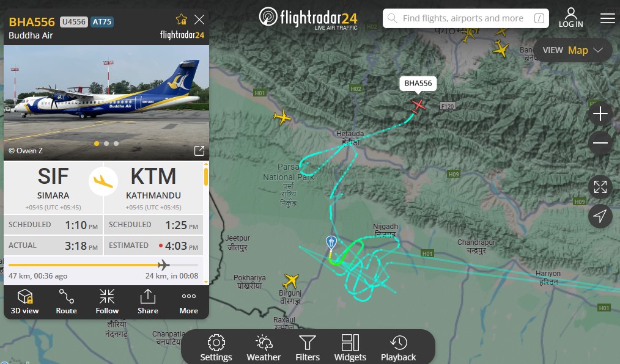Open the More options menu
Screen dimensions: 620x364
(188, 302)
